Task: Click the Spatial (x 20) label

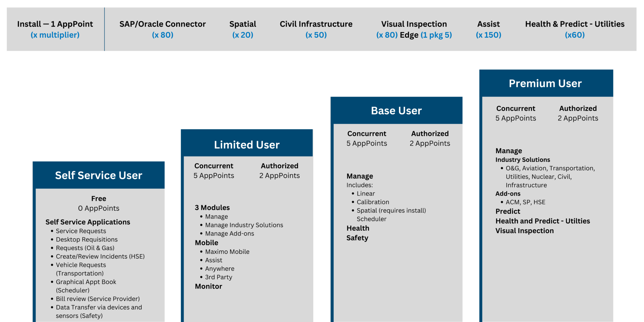Action: (242, 29)
